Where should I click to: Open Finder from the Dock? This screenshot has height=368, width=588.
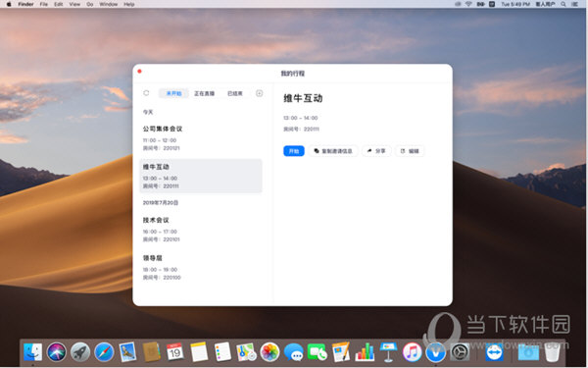click(33, 352)
